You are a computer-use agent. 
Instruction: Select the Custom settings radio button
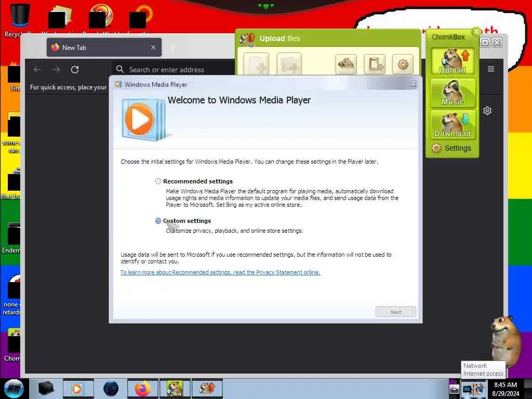tap(158, 221)
